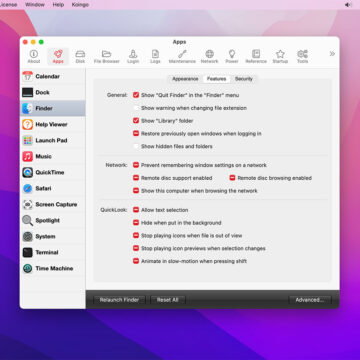Open the Disk toolbar section

pos(80,57)
